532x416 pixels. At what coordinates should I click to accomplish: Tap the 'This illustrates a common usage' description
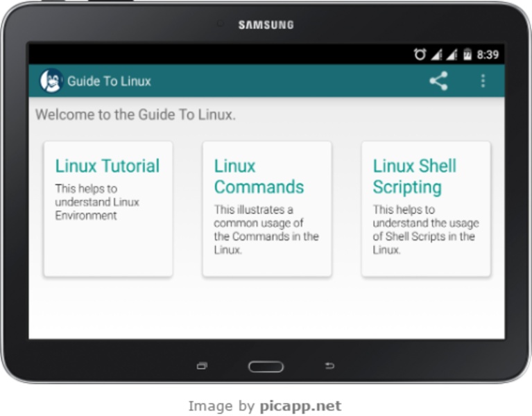tap(266, 229)
